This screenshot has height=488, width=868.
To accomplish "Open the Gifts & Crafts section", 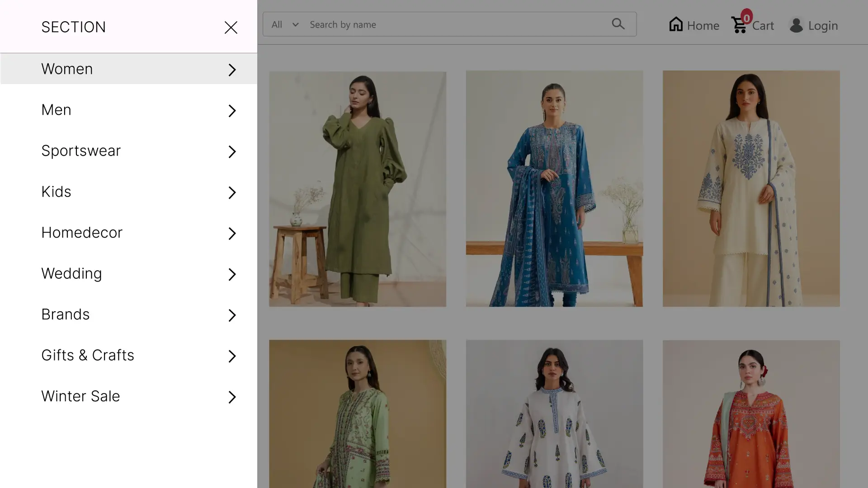I will coord(88,355).
